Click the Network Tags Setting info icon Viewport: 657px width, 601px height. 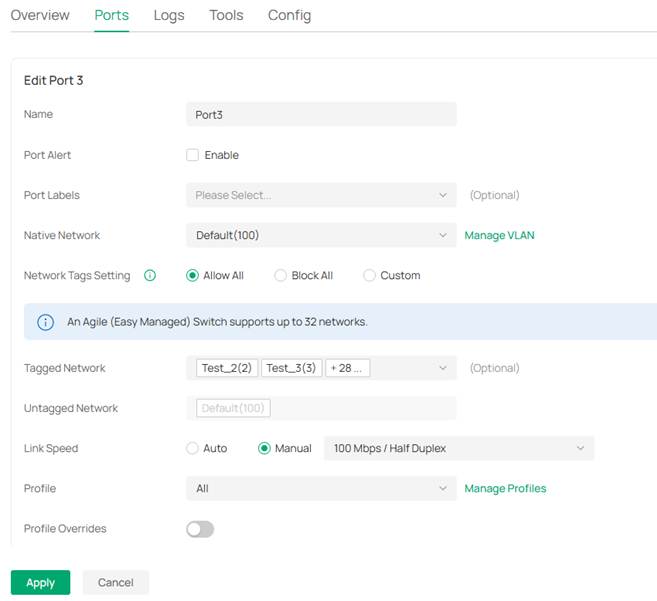(x=150, y=276)
